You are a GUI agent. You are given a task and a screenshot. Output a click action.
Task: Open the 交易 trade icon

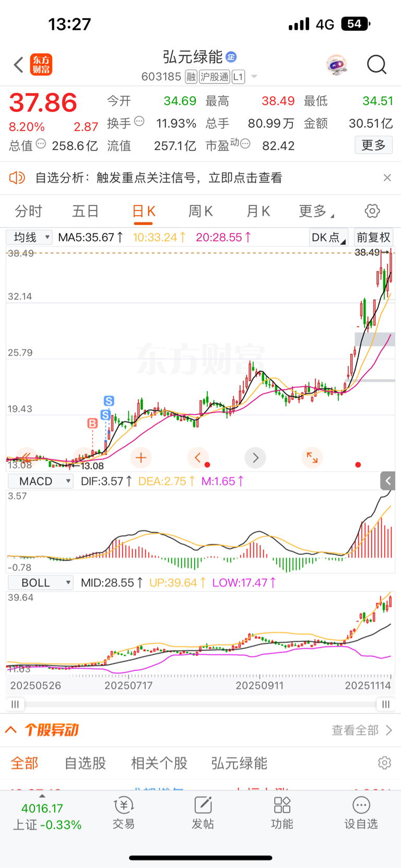[x=124, y=814]
